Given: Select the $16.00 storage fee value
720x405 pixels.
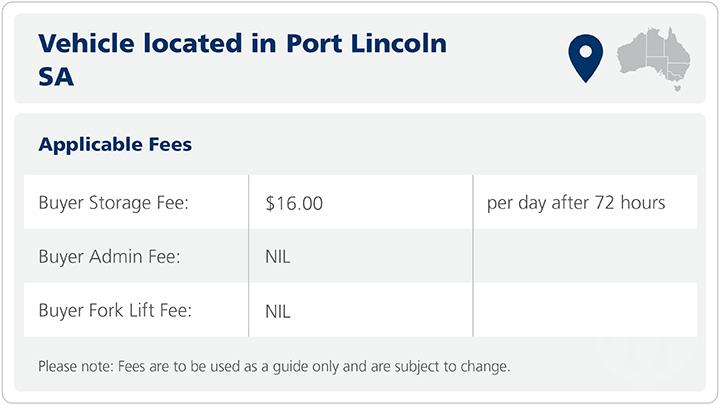Looking at the screenshot, I should (x=294, y=203).
